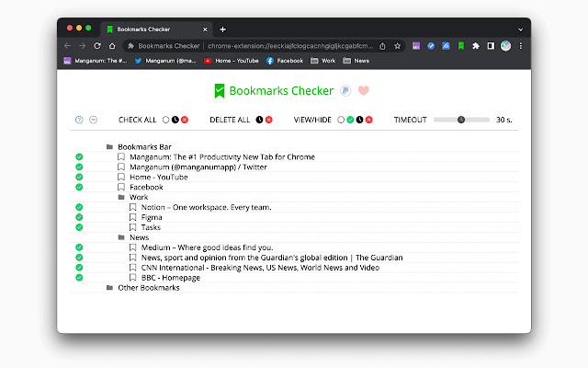
Task: Collapse the Bookmarks Bar folder
Action: (109, 147)
